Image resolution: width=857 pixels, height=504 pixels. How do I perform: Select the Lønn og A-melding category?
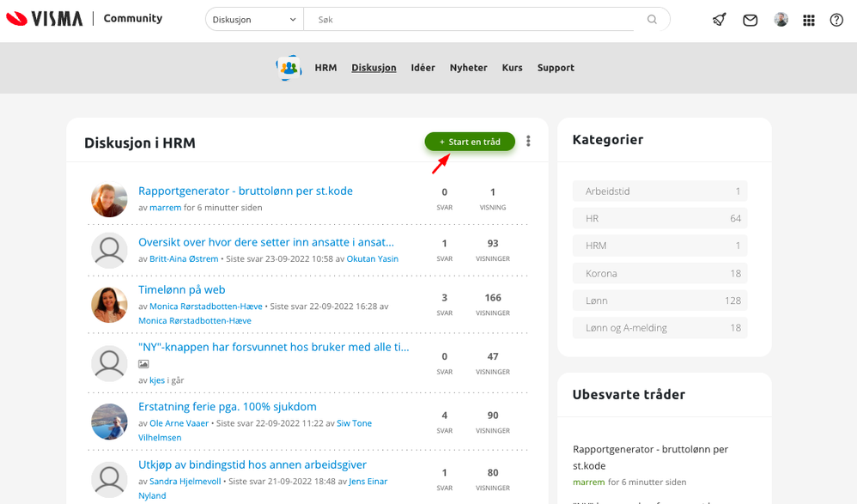[659, 328]
